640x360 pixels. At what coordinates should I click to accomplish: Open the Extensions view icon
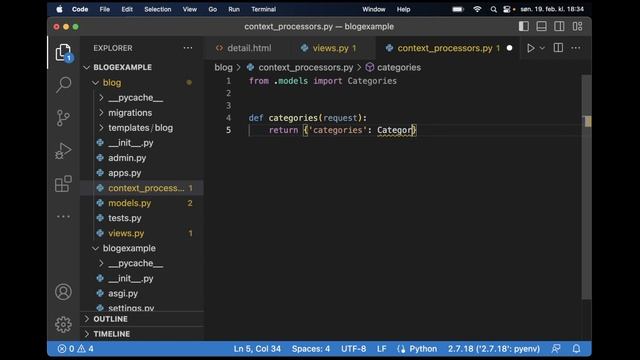point(63,184)
